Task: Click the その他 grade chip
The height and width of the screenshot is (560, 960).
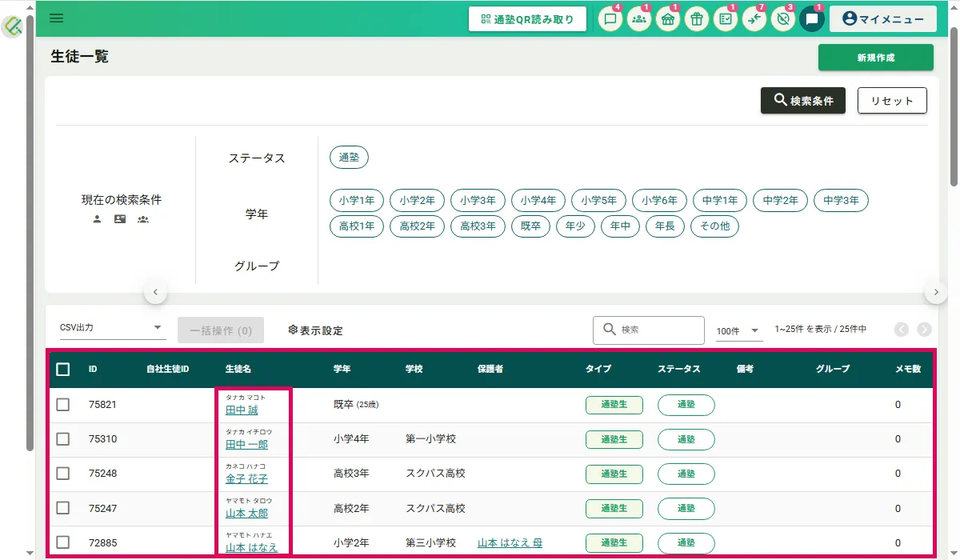Action: 714,226
